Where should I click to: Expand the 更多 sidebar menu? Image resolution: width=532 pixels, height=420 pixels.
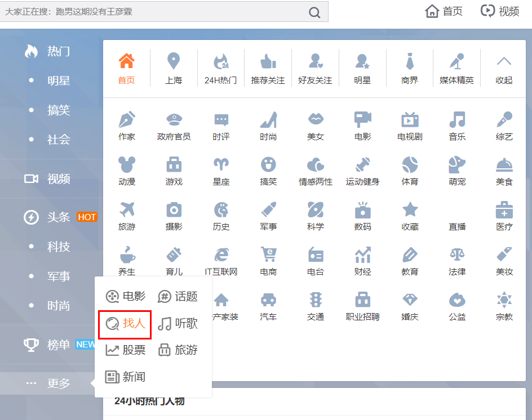coord(48,383)
